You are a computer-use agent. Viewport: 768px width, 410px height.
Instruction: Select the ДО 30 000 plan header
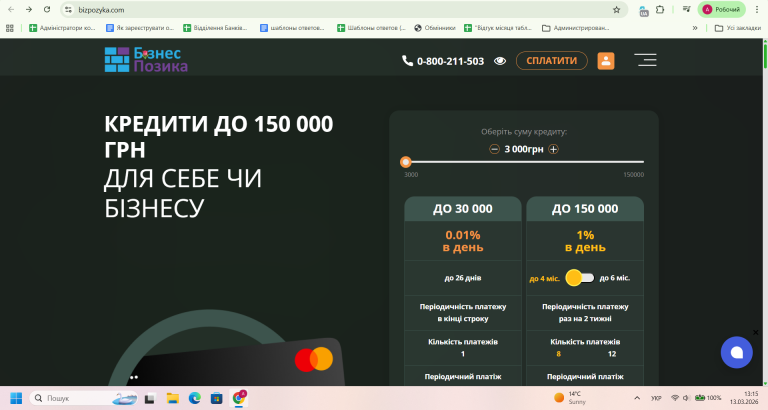pyautogui.click(x=463, y=209)
